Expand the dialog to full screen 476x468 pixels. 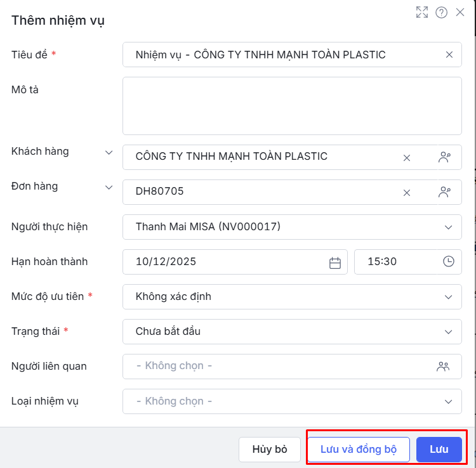422,12
